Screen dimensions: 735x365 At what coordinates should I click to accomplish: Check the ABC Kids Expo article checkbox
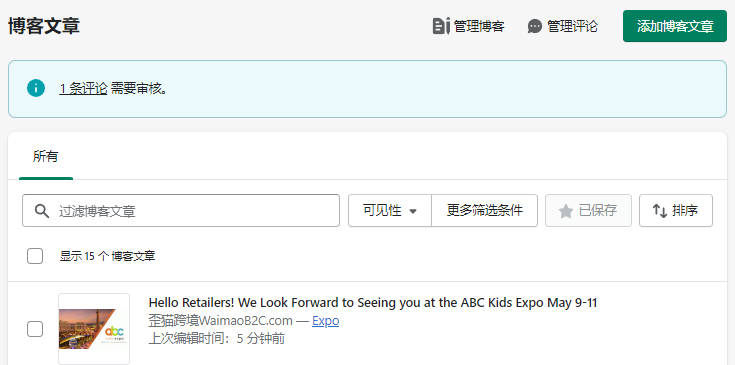[x=35, y=329]
